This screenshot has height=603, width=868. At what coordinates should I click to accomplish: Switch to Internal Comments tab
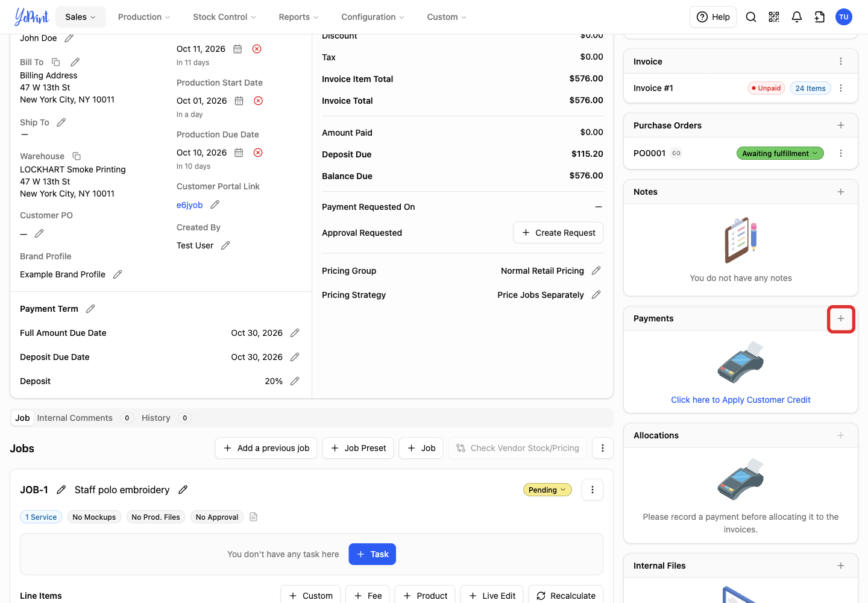coord(75,418)
